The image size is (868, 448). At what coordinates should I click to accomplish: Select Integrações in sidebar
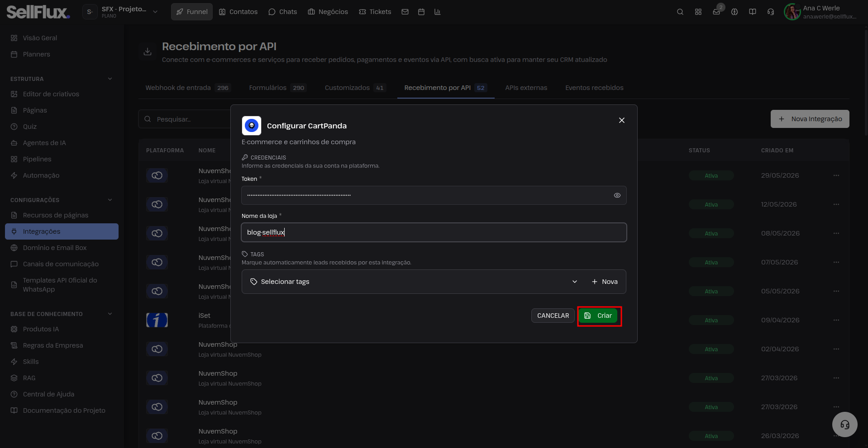62,231
